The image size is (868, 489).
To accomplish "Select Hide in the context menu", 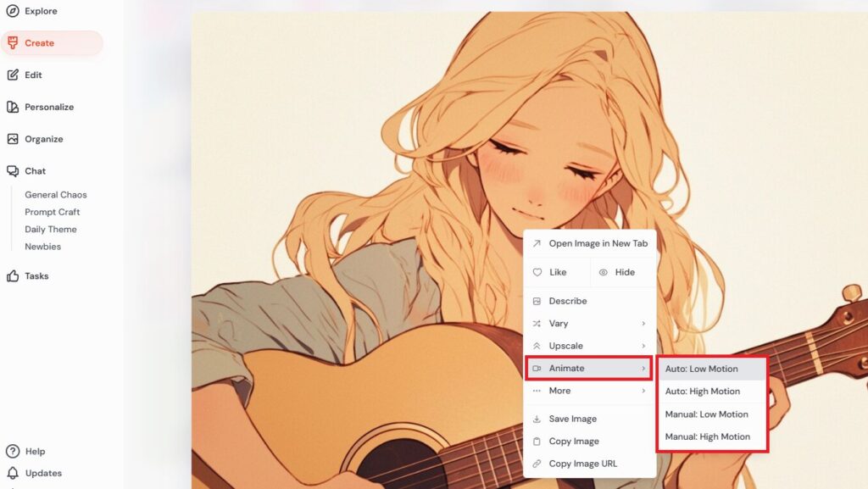I will coord(623,272).
